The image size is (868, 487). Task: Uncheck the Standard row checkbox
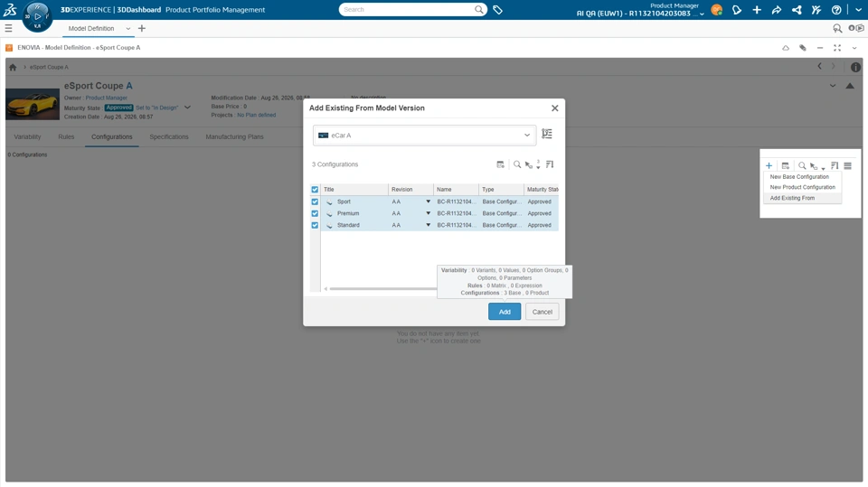tap(315, 225)
